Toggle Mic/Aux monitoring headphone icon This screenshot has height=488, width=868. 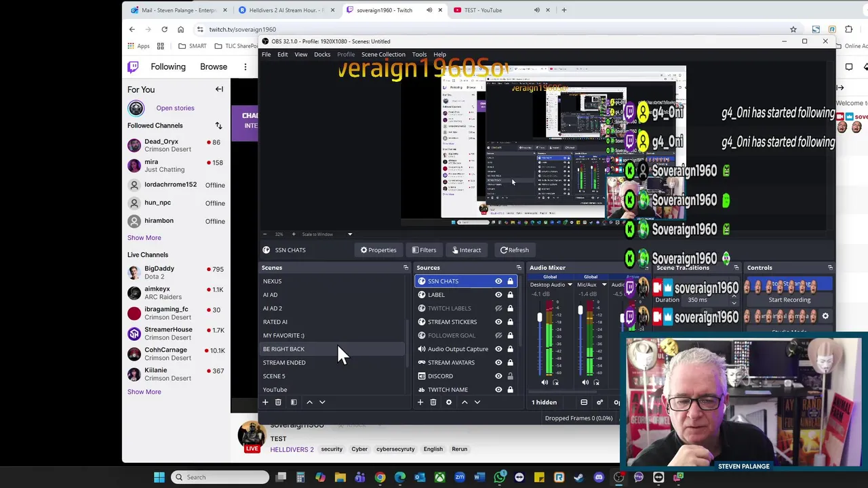click(x=596, y=382)
